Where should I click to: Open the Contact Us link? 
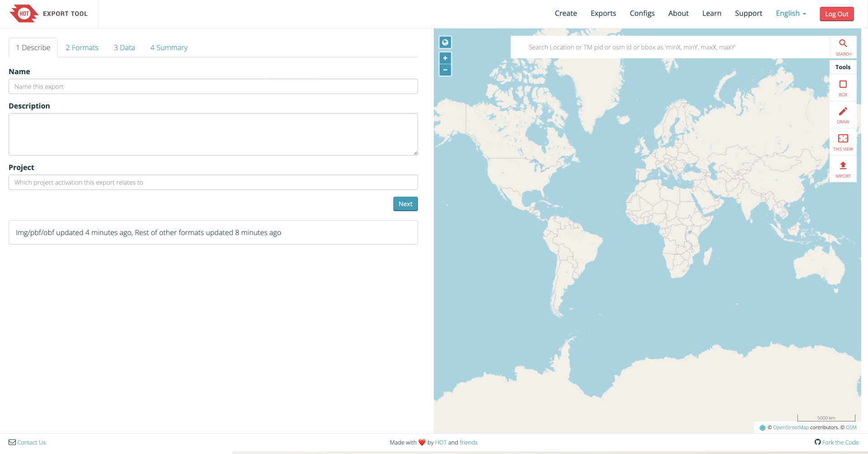[31, 442]
